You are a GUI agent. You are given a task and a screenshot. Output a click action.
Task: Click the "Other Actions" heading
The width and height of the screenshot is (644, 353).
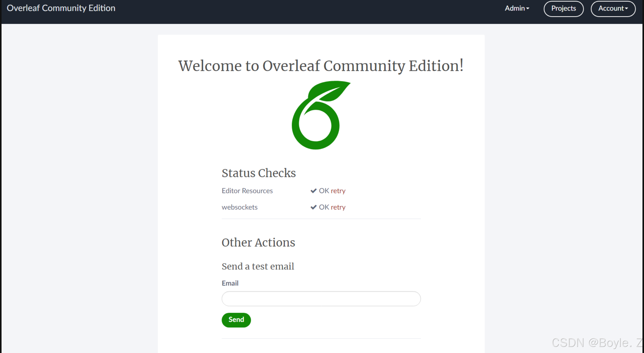(x=258, y=242)
